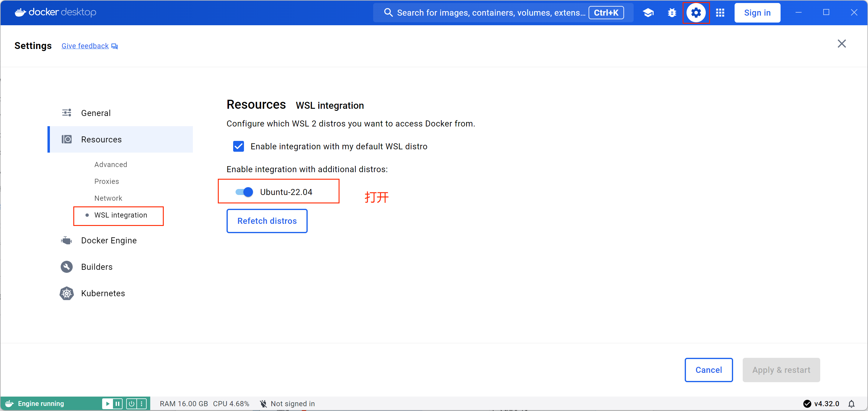Open notifications bell icon
This screenshot has height=411, width=868.
(851, 403)
